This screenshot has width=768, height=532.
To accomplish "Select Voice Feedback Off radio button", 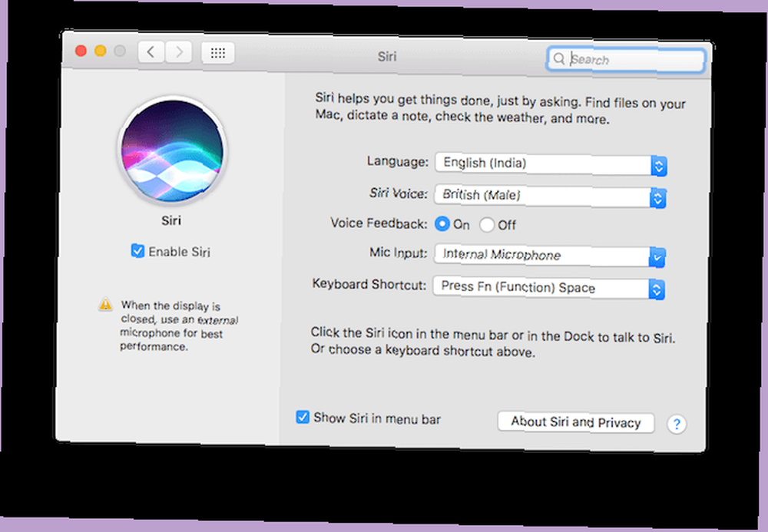I will click(486, 225).
